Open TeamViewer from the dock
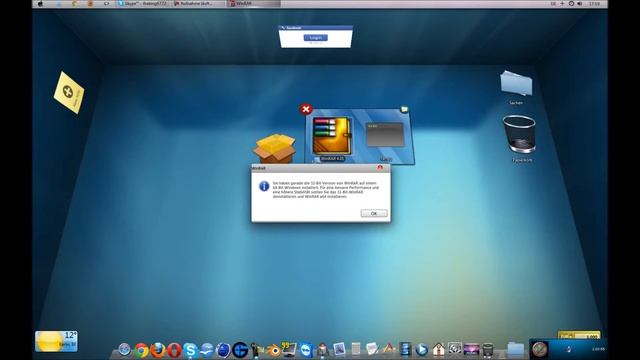This screenshot has height=360, width=640. [x=306, y=350]
